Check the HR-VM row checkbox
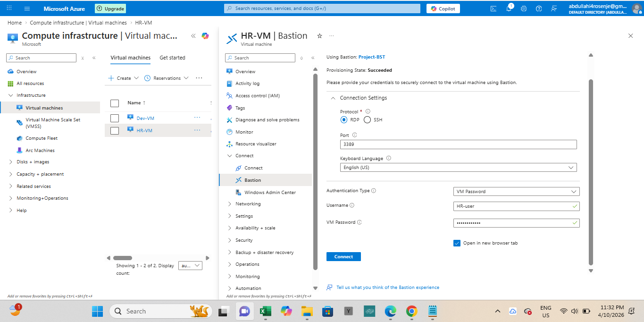The image size is (644, 322). click(x=115, y=131)
